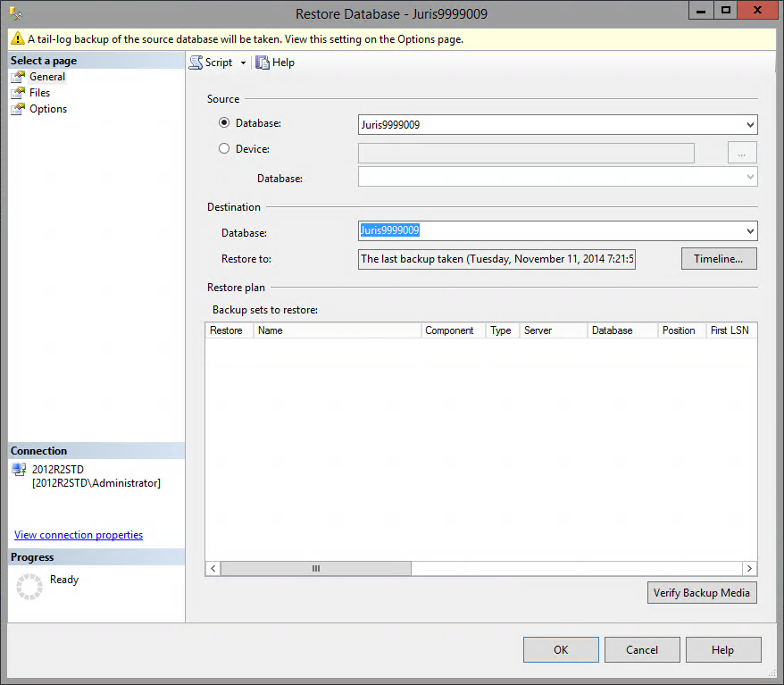Click the Name column header
784x685 pixels.
tap(337, 330)
